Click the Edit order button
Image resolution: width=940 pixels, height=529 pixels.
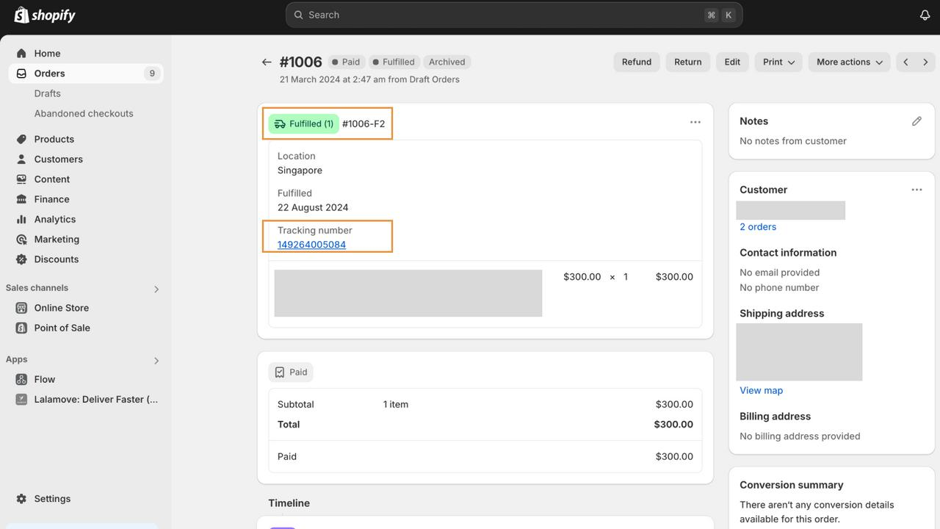(x=732, y=62)
